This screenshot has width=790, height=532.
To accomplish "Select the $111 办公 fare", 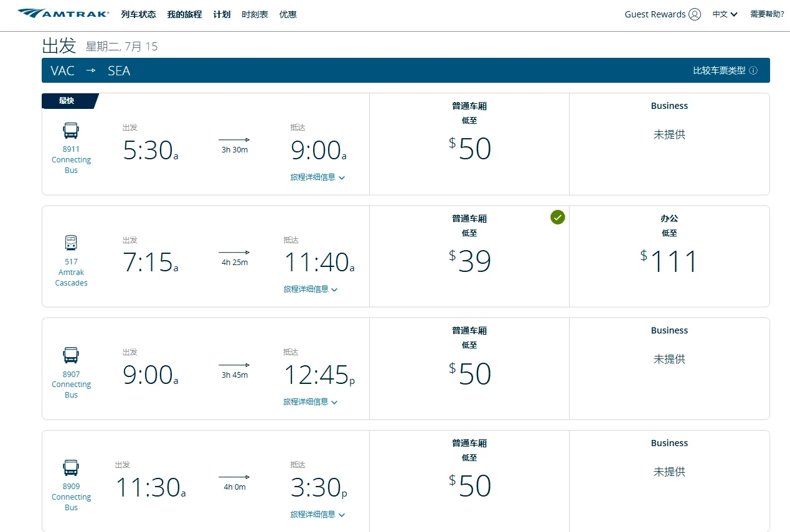I will coord(669,256).
